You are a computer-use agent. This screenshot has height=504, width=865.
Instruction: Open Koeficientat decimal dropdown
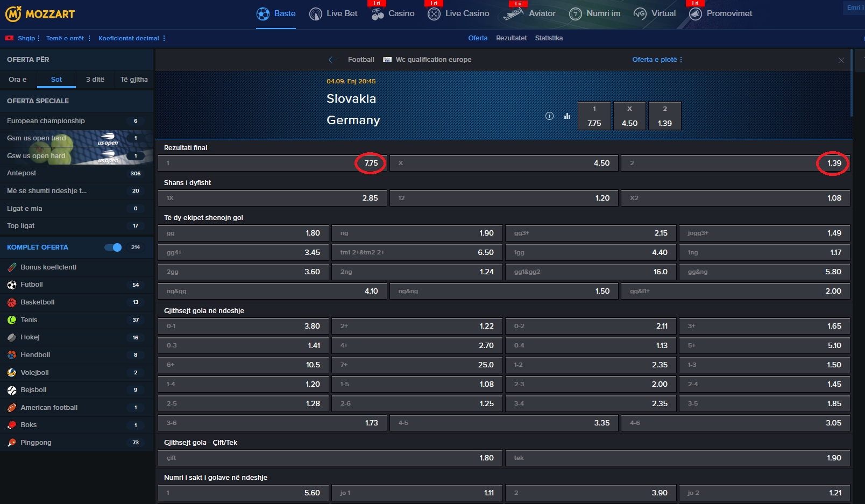pos(132,38)
